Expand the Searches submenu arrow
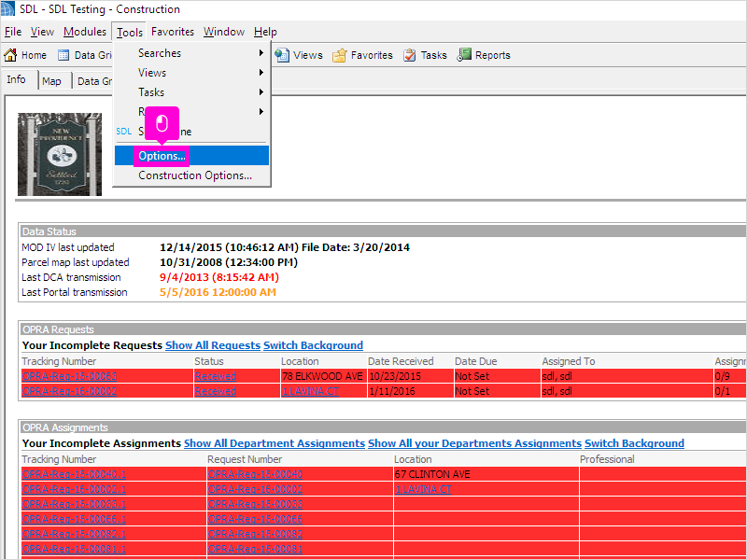This screenshot has width=747, height=560. [261, 53]
